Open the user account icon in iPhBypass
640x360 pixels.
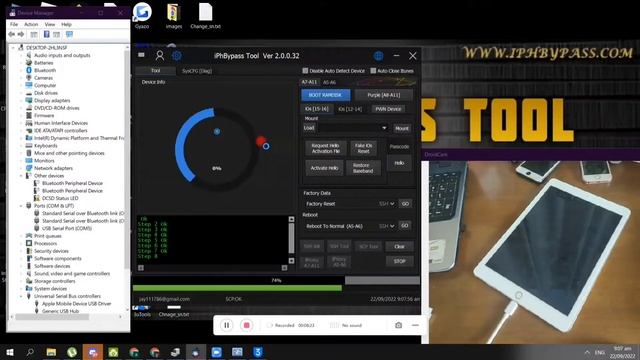pos(160,56)
